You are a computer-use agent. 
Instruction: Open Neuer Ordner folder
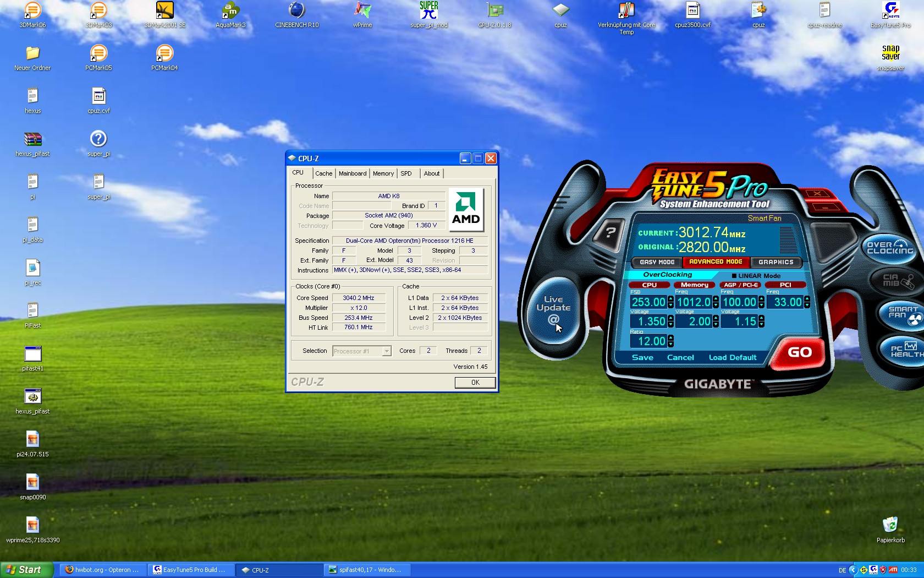32,58
